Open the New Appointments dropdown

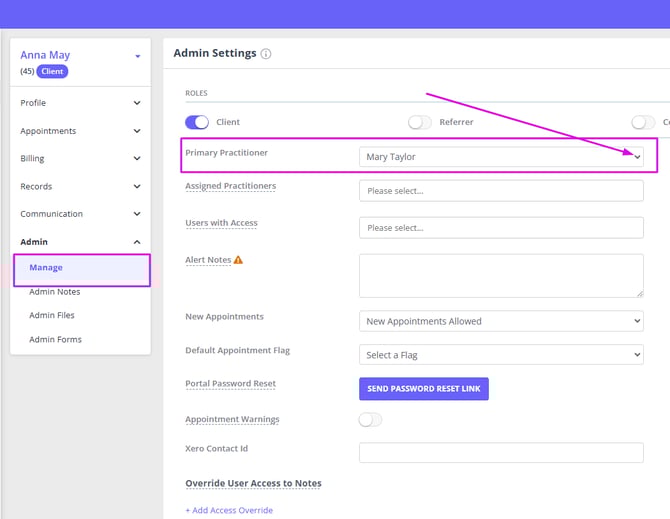(x=501, y=321)
